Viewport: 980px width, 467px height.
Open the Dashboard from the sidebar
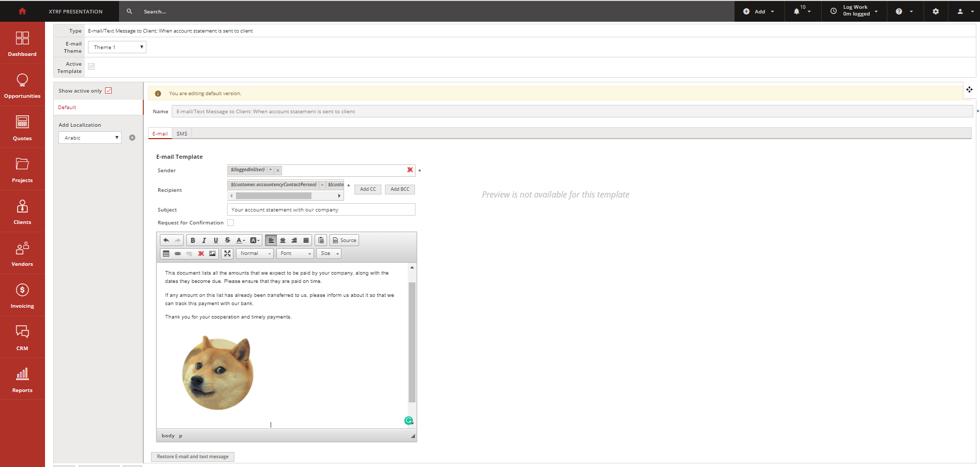click(22, 43)
